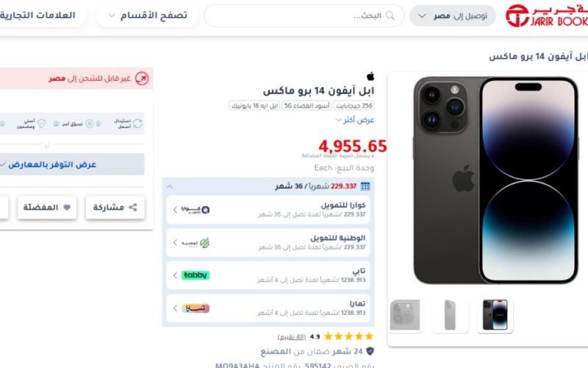Open the 48 ratings reviews link
The image size is (588, 368).
click(x=292, y=337)
